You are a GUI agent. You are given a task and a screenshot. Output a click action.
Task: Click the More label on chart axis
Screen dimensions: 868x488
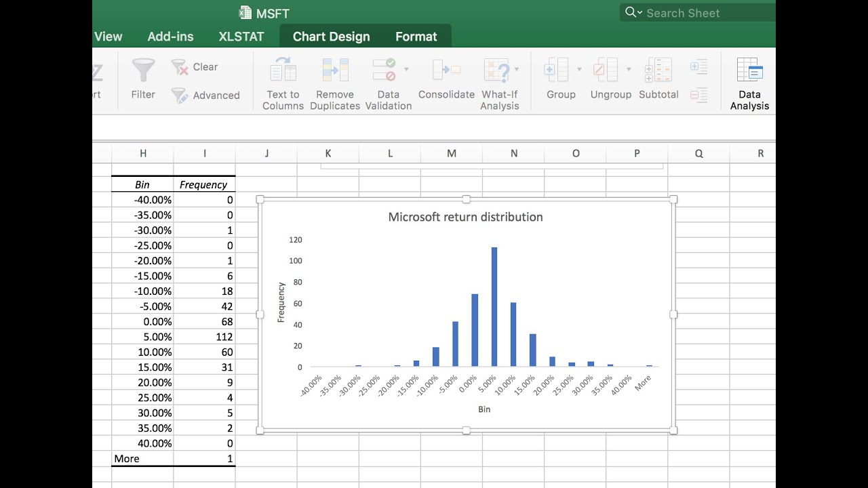(644, 383)
